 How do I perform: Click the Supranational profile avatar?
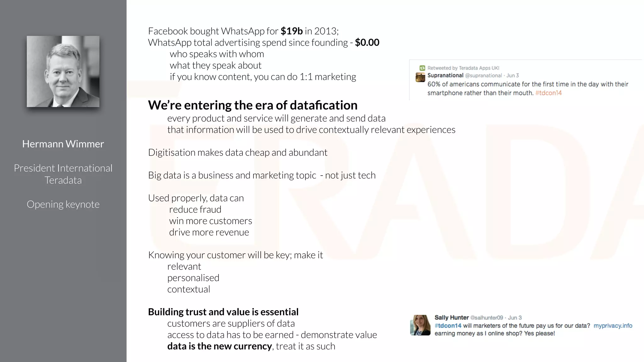[420, 77]
